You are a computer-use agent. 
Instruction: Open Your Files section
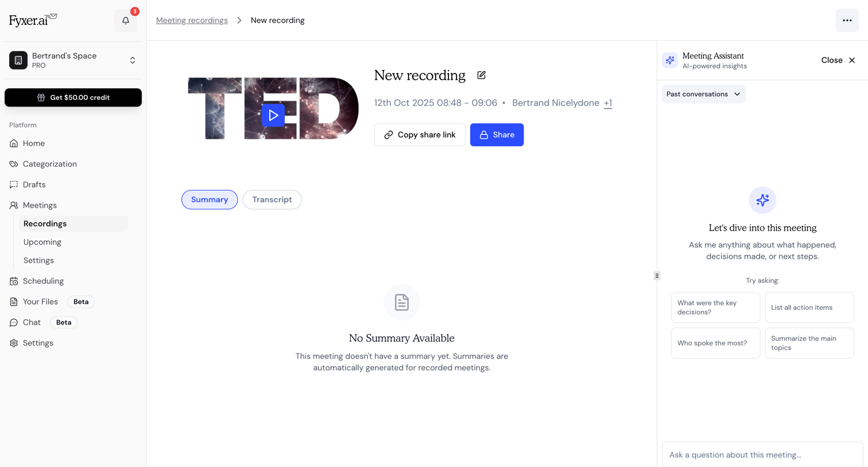point(40,302)
